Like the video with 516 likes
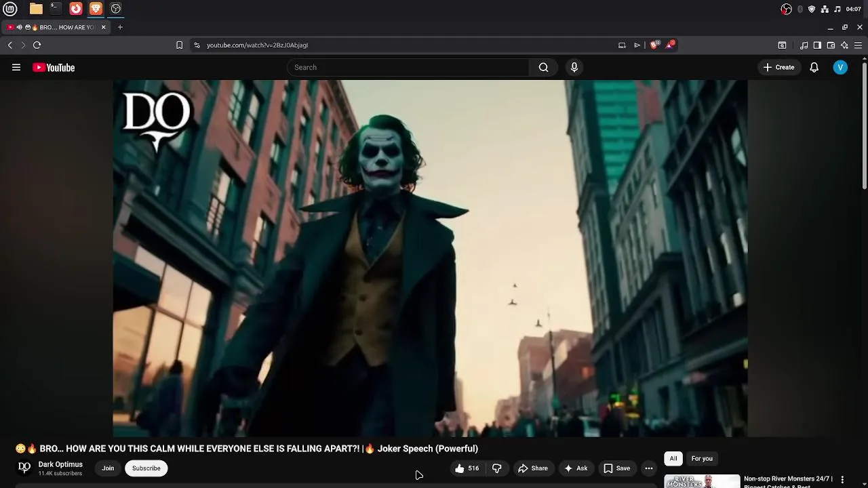868x488 pixels. tap(467, 468)
